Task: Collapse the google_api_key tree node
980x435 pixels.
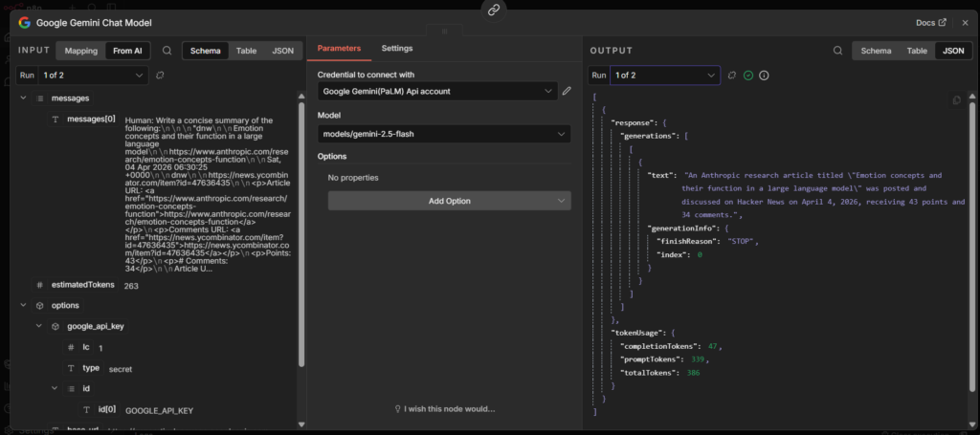Action: tap(39, 326)
